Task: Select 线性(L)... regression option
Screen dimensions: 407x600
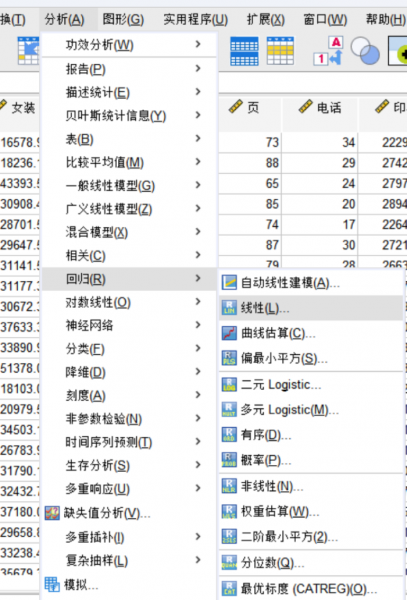Action: [x=311, y=308]
